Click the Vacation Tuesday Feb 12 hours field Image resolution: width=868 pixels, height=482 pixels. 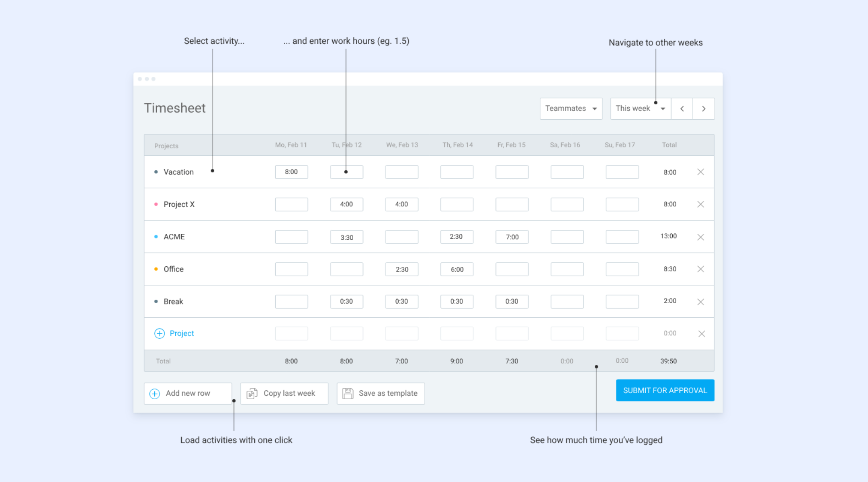tap(346, 172)
